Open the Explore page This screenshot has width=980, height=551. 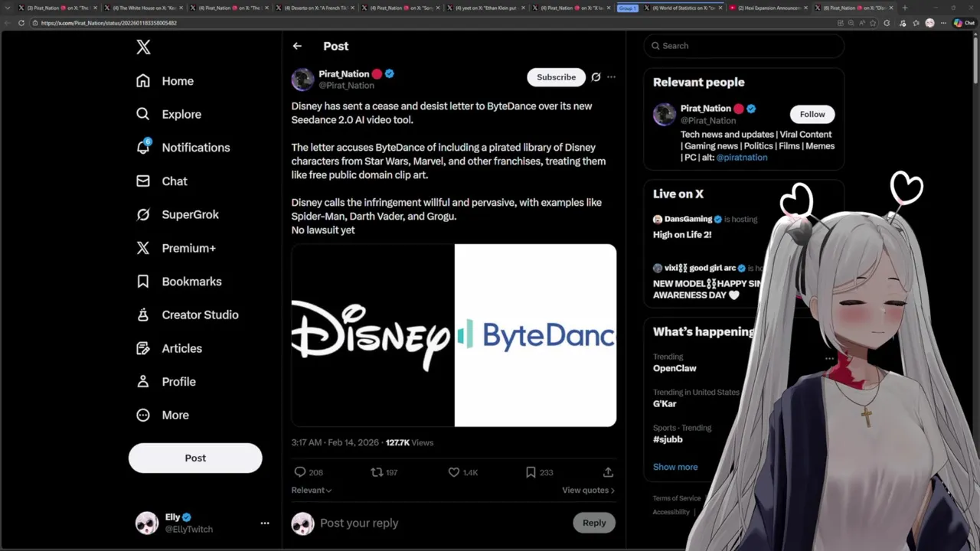click(x=168, y=114)
